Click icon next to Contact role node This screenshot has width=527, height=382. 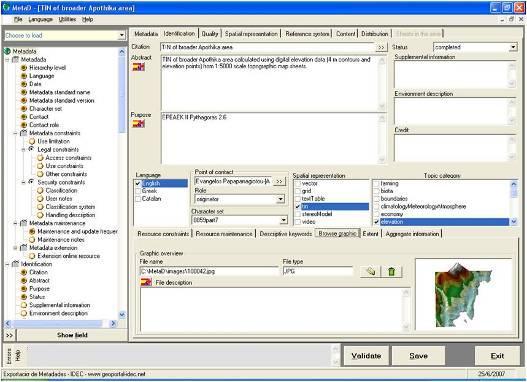coord(24,125)
